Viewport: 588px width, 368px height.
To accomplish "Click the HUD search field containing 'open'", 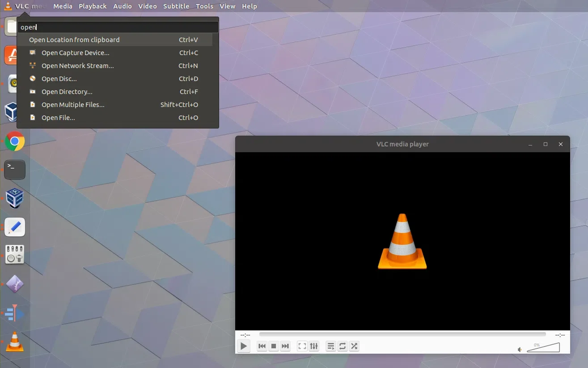I will pos(118,27).
